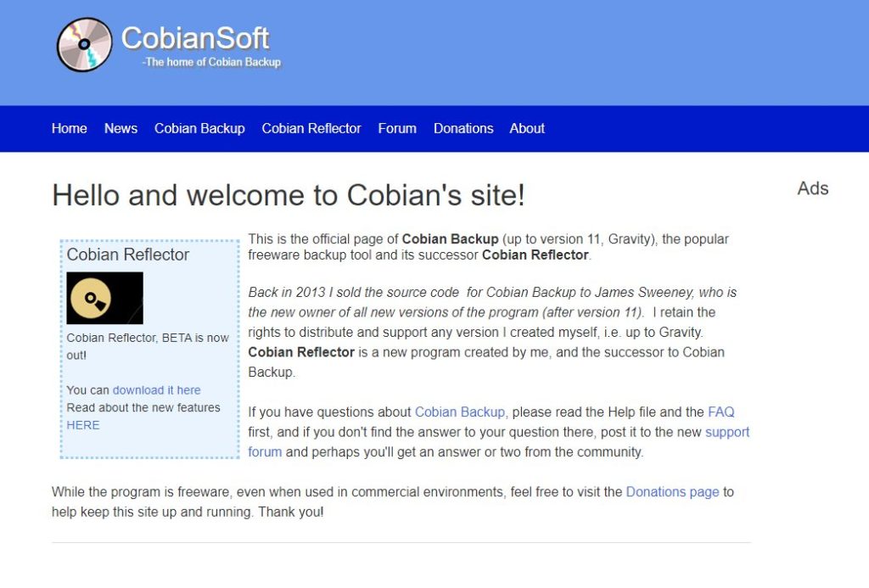Select Cobian Reflector in the navigation bar
This screenshot has height=588, width=869.
pyautogui.click(x=311, y=129)
